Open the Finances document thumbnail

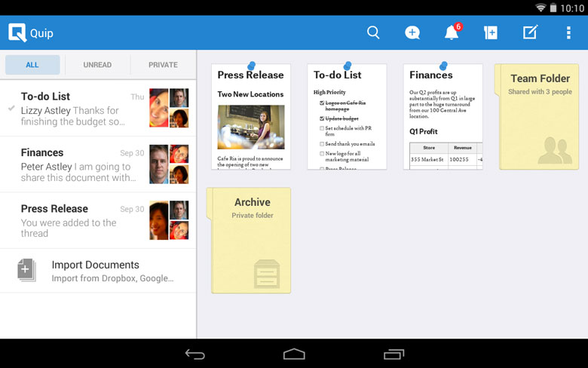click(x=443, y=117)
